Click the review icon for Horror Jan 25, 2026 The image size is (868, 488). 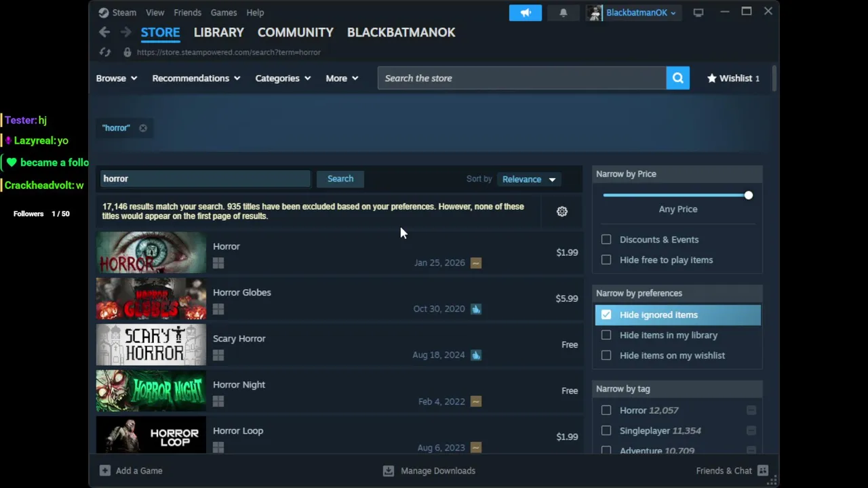476,263
